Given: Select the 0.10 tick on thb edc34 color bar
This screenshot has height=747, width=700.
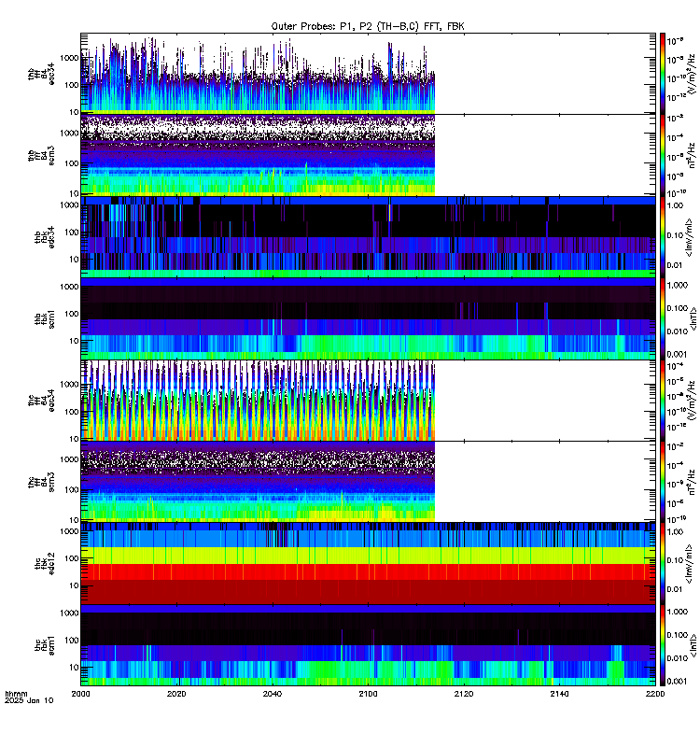Looking at the screenshot, I should pos(675,235).
